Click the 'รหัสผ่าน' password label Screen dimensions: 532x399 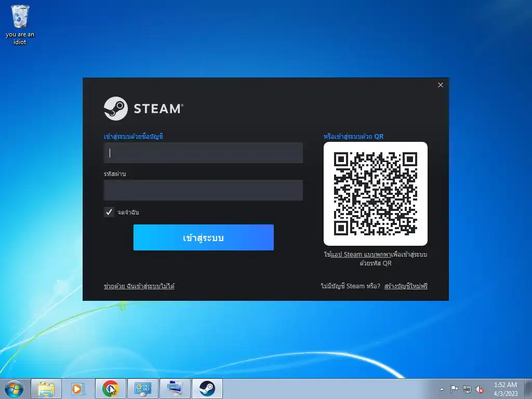[115, 174]
